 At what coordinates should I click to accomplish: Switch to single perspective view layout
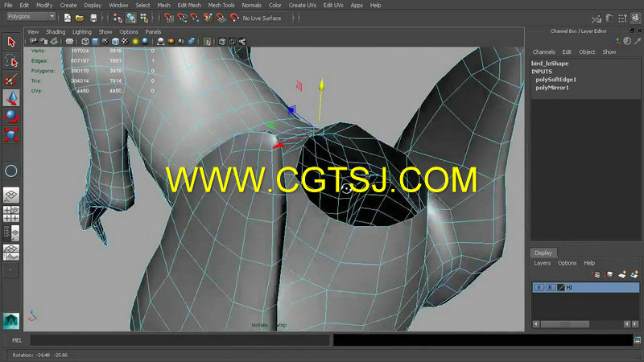[11, 195]
